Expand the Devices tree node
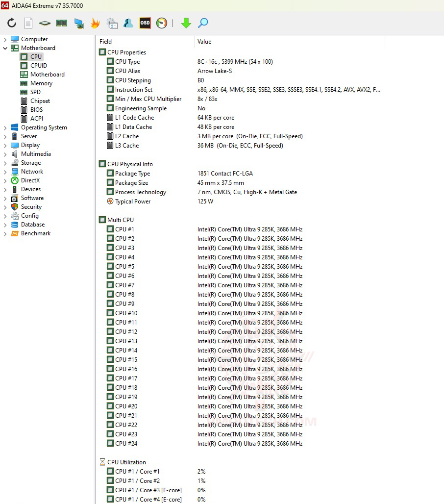This screenshot has width=444, height=504. (5, 190)
